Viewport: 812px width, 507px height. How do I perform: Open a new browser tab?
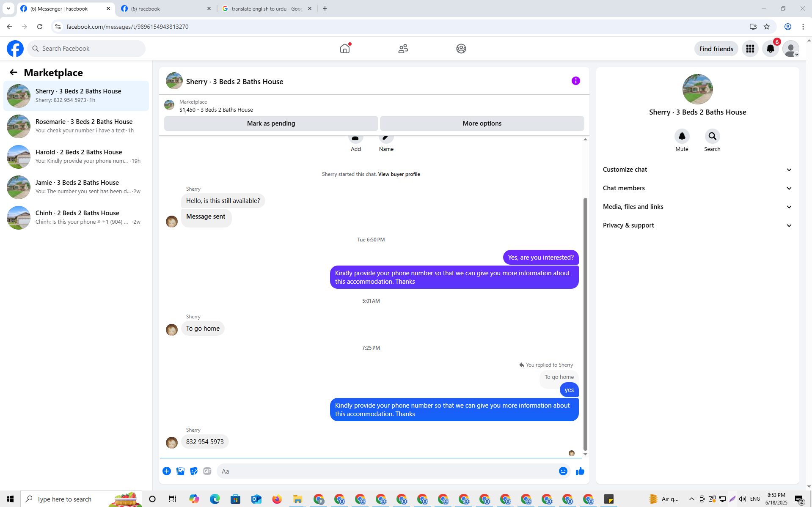point(325,8)
